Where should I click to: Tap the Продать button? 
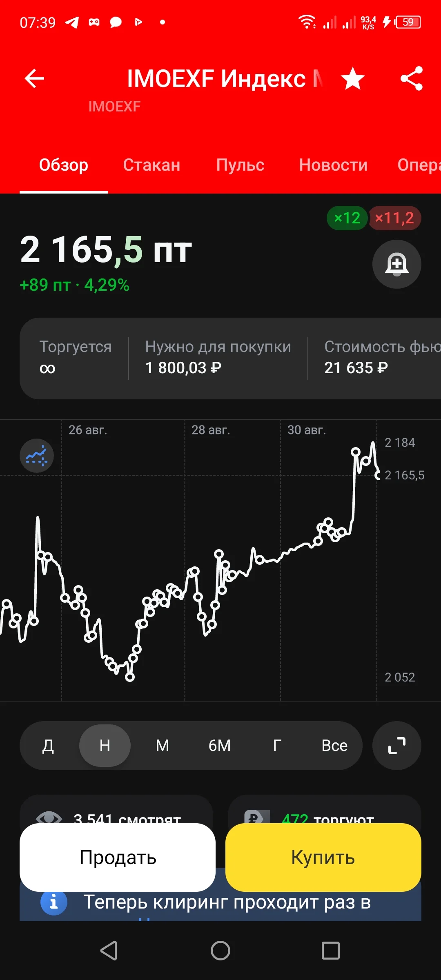click(x=118, y=857)
